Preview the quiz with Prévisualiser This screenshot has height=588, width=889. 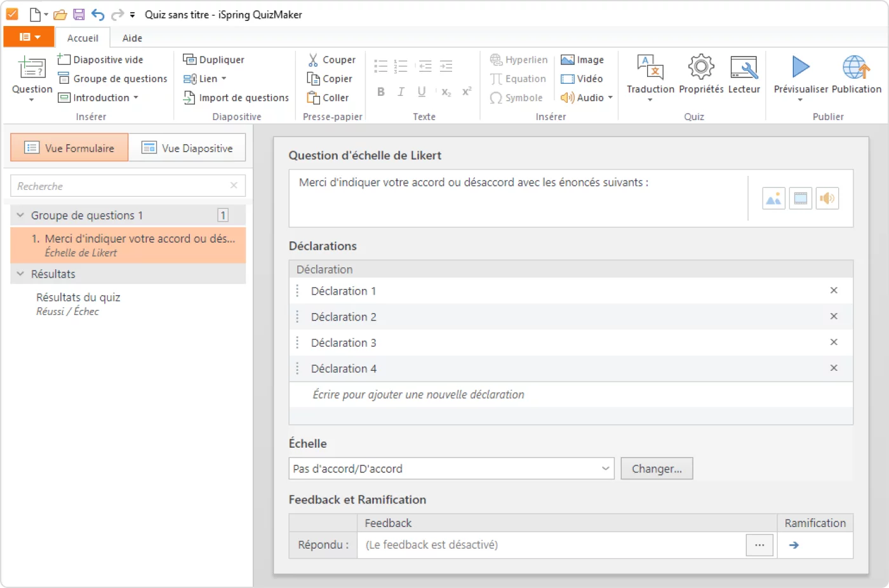(x=801, y=77)
